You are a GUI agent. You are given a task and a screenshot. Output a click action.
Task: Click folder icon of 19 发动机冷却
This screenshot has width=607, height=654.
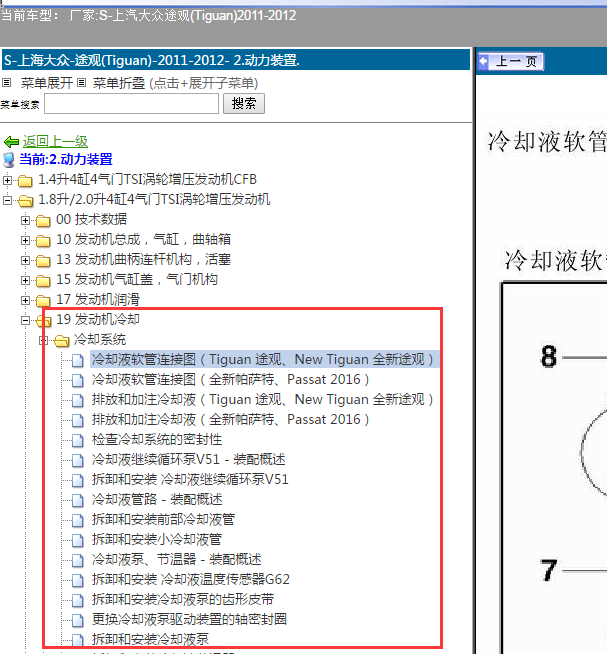coord(44,321)
